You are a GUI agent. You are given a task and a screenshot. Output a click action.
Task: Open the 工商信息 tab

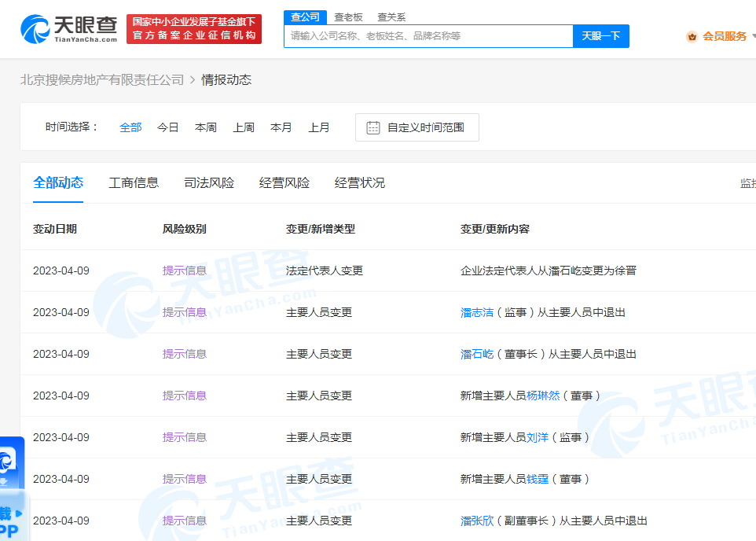pyautogui.click(x=132, y=182)
